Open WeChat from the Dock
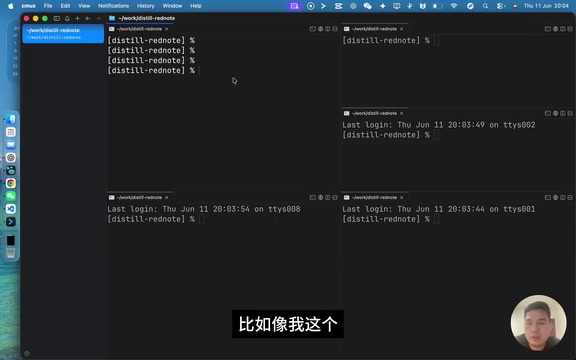 click(11, 196)
